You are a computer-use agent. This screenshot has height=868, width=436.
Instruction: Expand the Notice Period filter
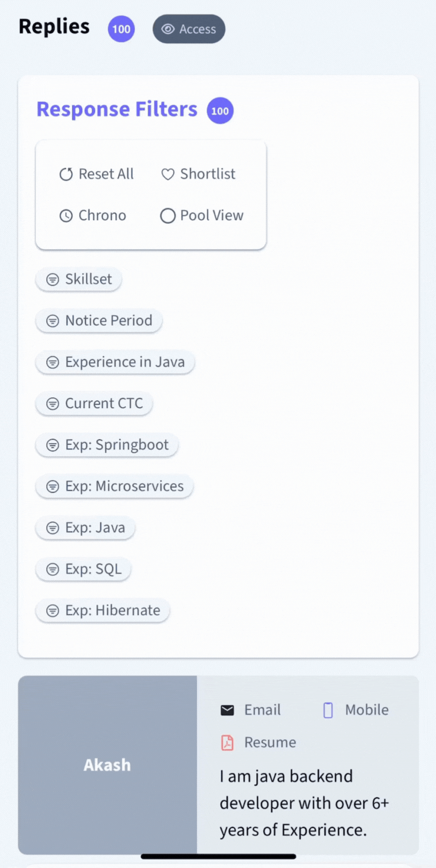pyautogui.click(x=98, y=320)
